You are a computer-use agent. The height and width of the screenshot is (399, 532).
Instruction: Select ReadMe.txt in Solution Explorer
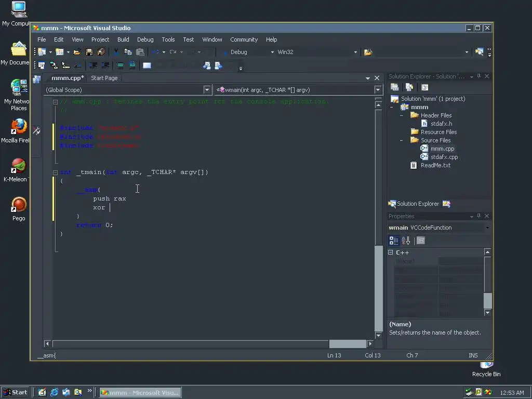pos(435,165)
